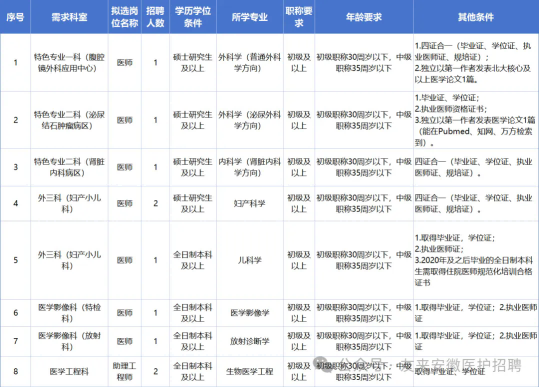The width and height of the screenshot is (539, 387).
Task: Click the 序号 column header
Action: pyautogui.click(x=15, y=17)
